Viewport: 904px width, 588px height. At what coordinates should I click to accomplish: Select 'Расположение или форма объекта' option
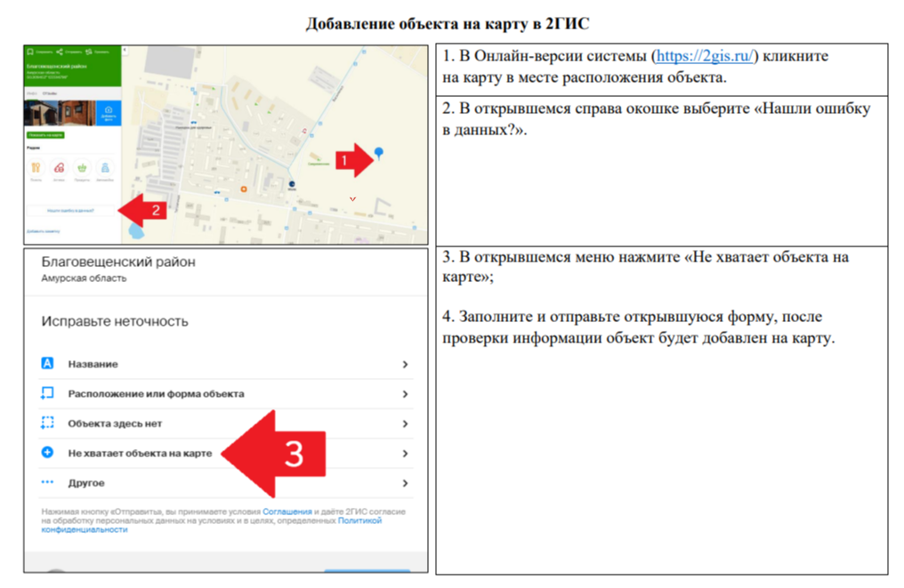tap(226, 394)
